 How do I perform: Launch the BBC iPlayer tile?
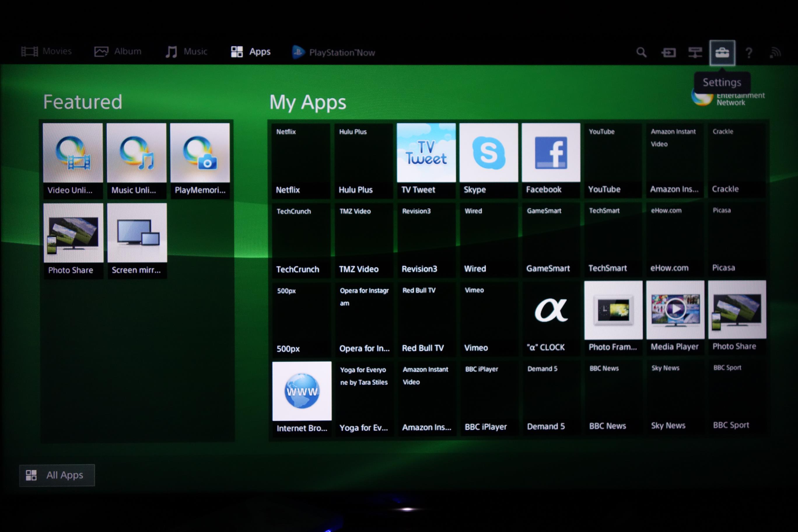(489, 397)
